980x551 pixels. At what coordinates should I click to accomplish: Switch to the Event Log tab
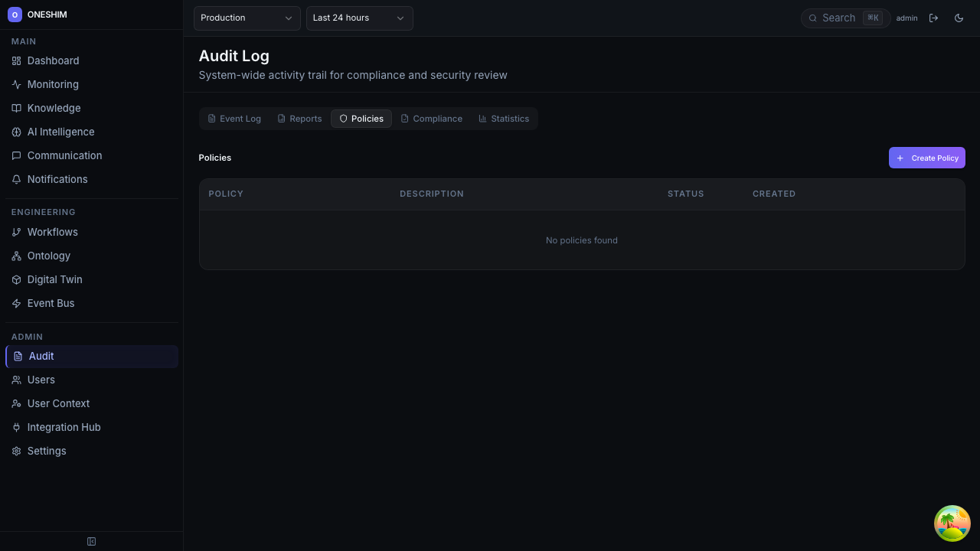click(234, 119)
